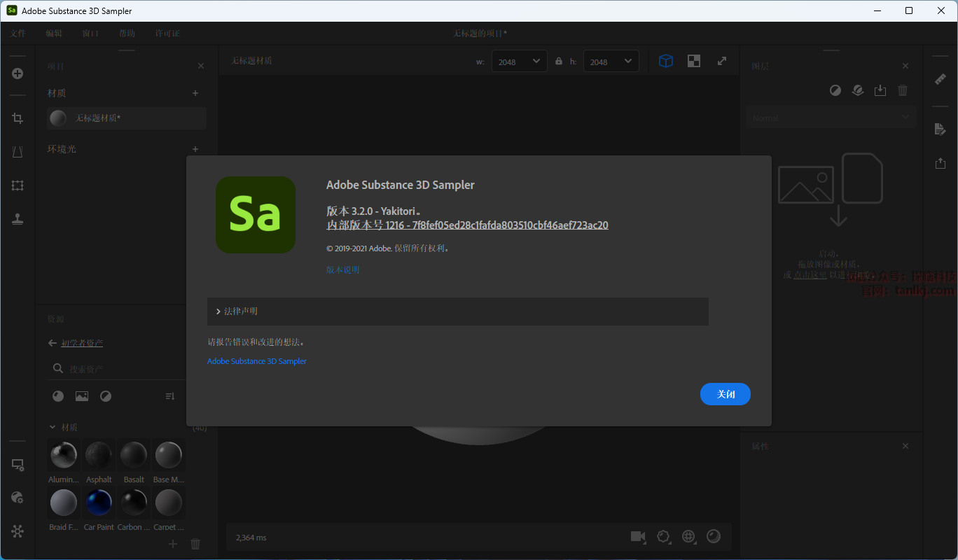Open the 文件 menu
Image resolution: width=958 pixels, height=560 pixels.
click(x=18, y=33)
